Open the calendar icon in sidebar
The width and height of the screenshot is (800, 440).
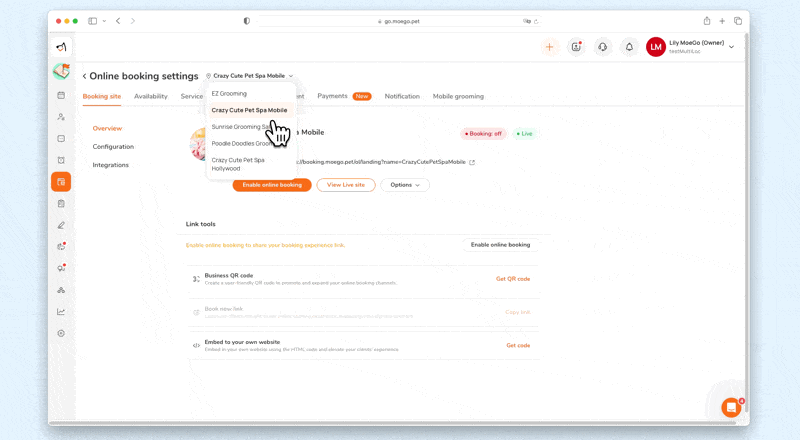tap(61, 95)
